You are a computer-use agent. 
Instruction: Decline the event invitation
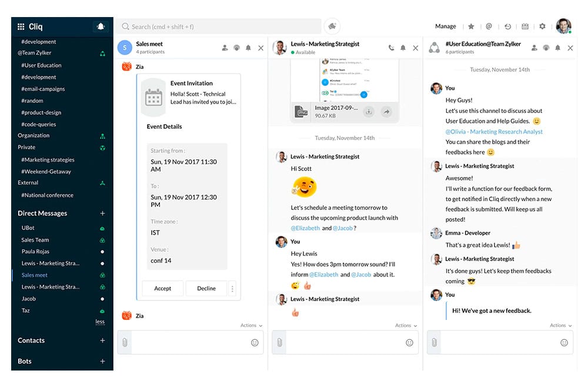(206, 288)
